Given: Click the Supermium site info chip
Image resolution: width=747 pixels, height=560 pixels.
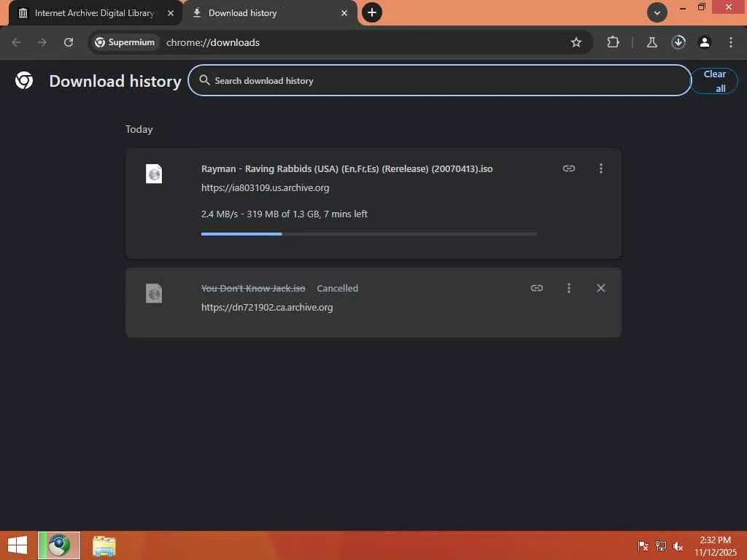Looking at the screenshot, I should click(x=125, y=42).
